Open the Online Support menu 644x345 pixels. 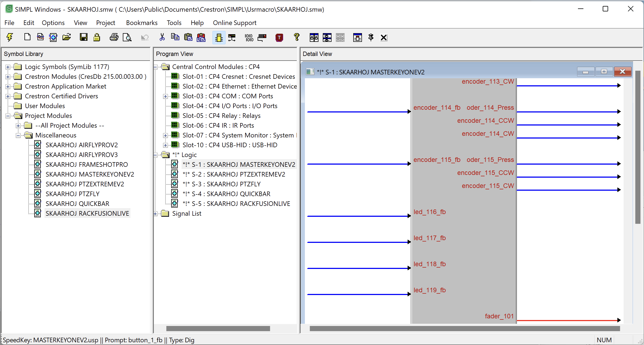235,23
